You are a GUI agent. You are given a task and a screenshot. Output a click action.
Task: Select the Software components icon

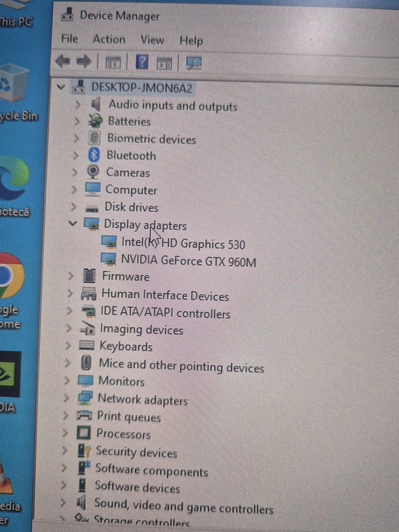coord(84,467)
